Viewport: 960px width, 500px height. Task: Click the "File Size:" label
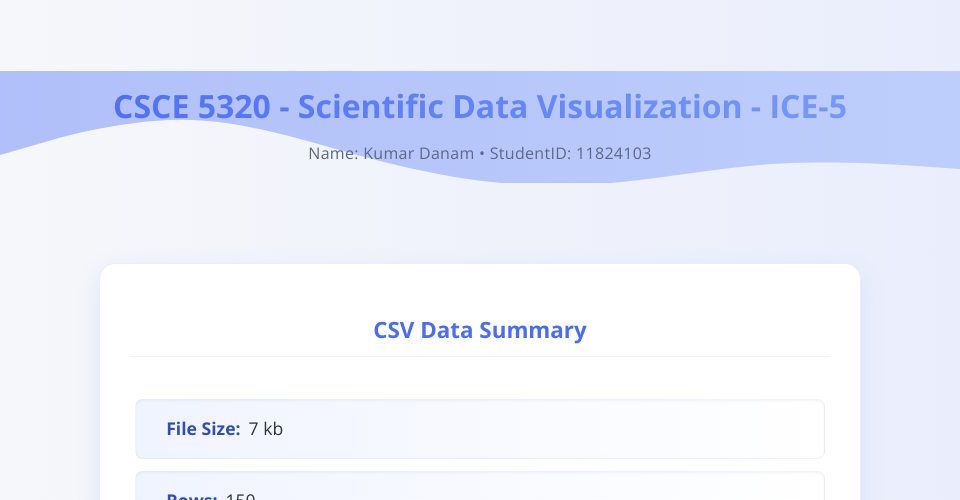pos(203,429)
